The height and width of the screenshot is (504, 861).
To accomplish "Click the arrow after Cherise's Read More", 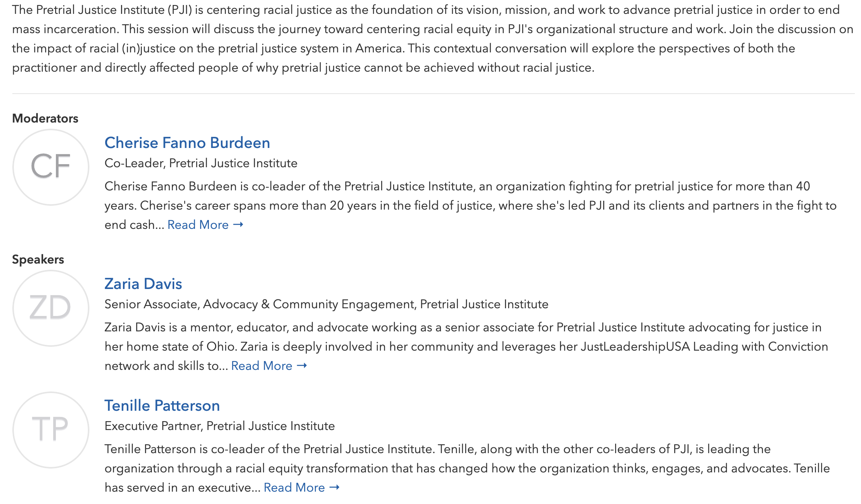I will click(238, 224).
